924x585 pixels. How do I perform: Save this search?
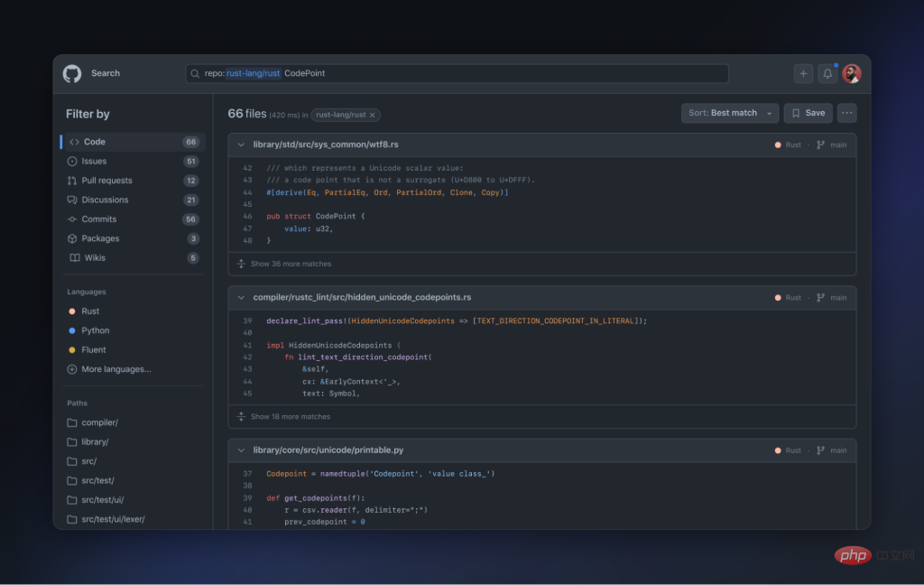pyautogui.click(x=808, y=113)
